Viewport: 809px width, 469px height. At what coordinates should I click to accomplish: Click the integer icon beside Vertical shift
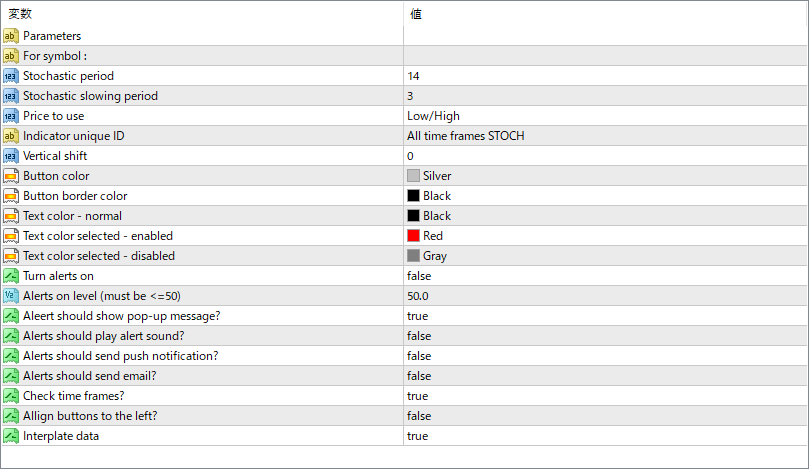(x=10, y=156)
